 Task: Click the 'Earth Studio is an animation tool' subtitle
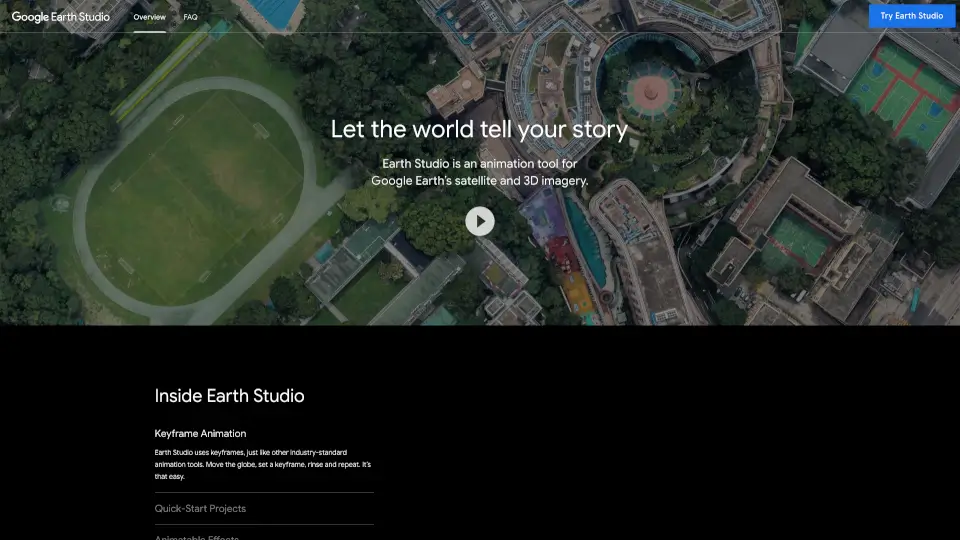(479, 172)
